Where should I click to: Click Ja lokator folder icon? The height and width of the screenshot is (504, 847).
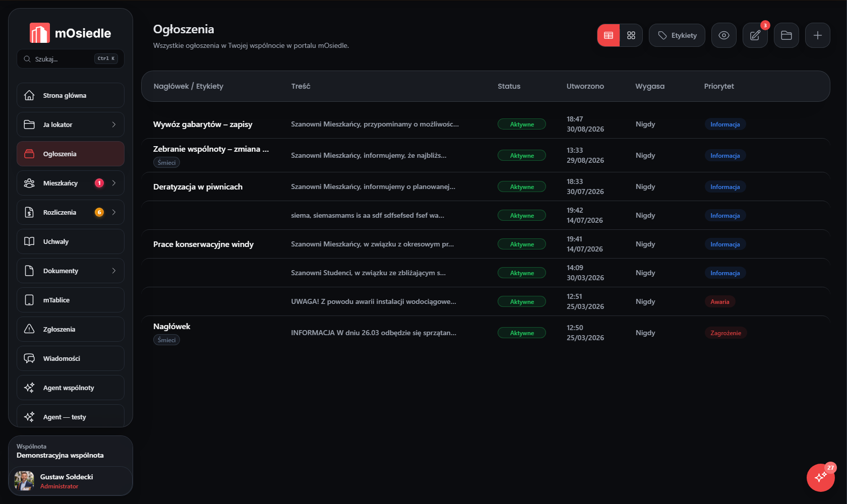pos(29,124)
